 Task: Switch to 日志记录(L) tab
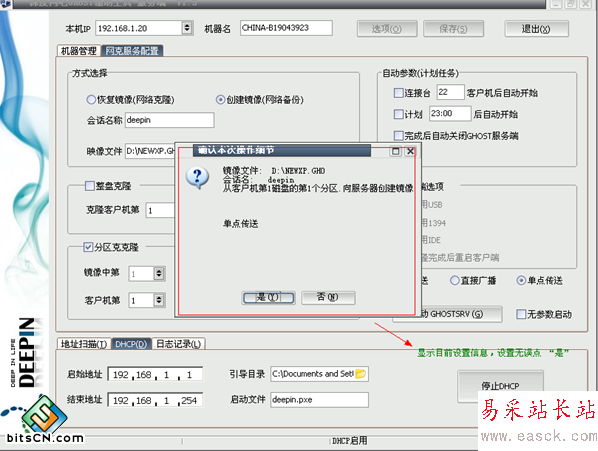[x=179, y=344]
